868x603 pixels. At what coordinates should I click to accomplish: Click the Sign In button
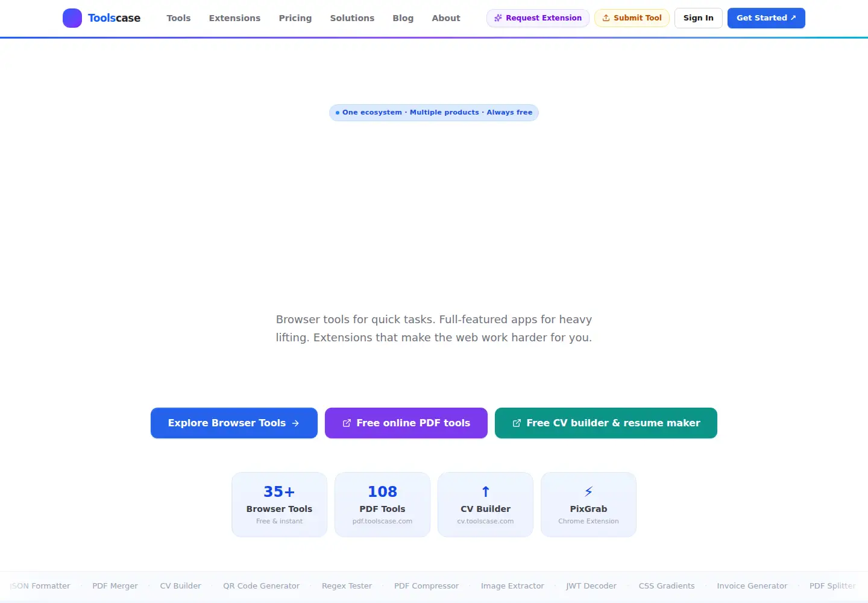point(699,18)
